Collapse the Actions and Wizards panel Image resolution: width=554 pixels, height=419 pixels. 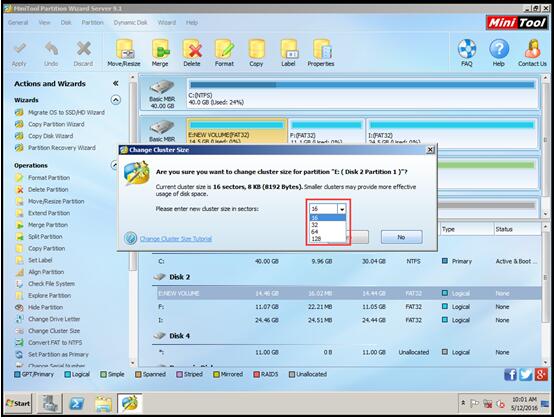115,83
